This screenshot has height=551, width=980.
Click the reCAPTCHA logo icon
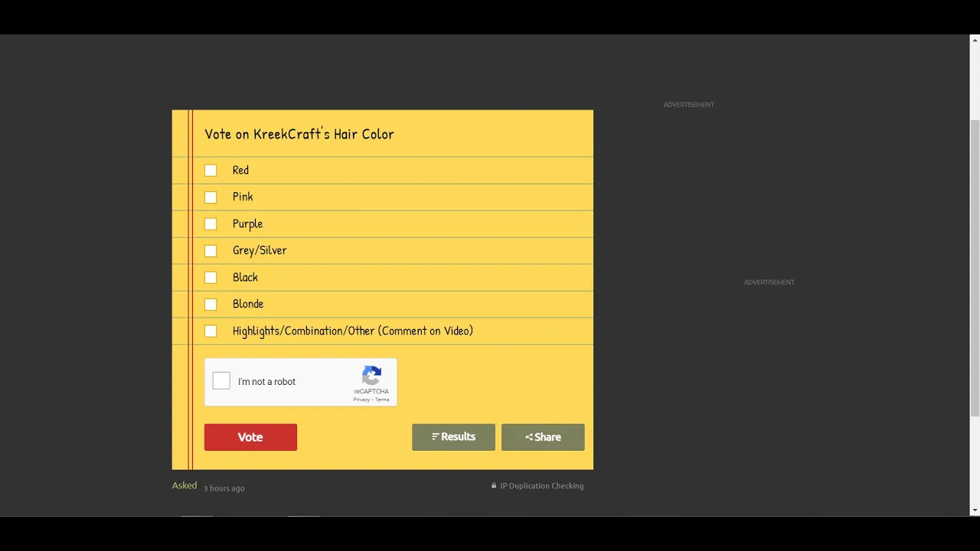[372, 376]
